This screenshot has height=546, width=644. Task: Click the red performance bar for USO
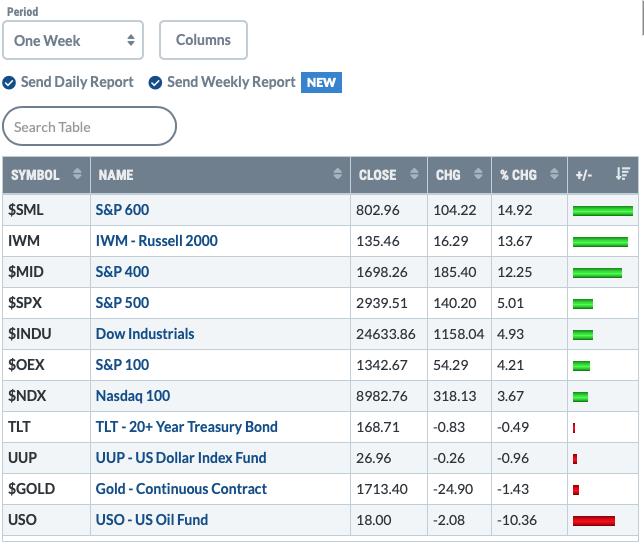point(594,521)
